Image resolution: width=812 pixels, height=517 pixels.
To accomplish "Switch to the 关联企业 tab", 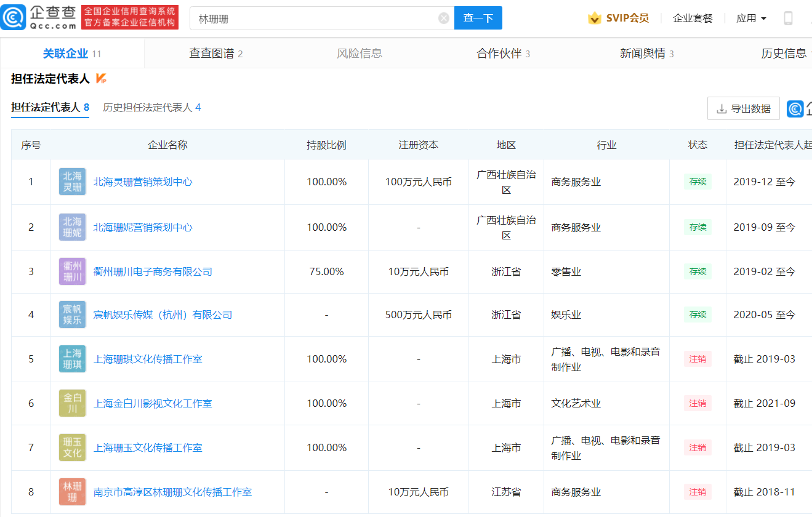I will click(72, 54).
